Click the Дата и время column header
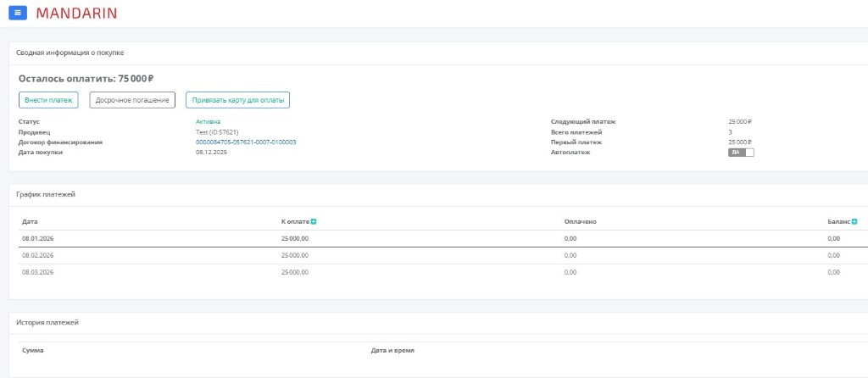868x378 pixels. (392, 350)
